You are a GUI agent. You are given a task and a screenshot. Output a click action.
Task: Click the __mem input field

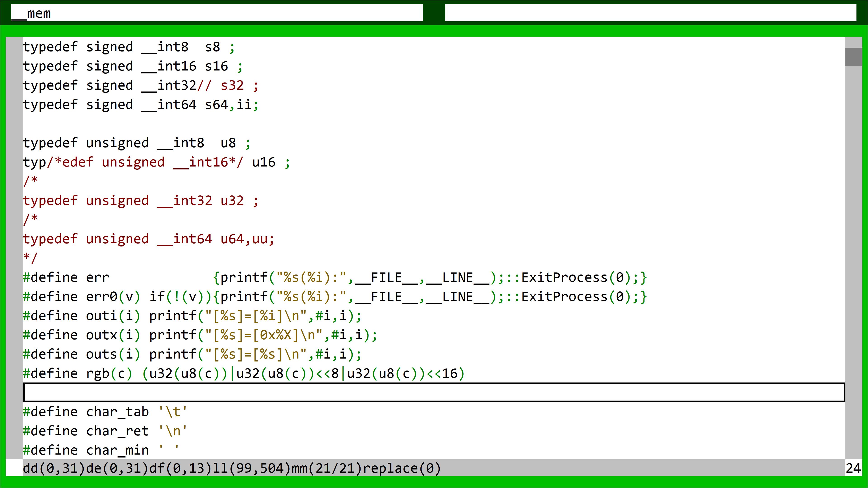point(217,13)
